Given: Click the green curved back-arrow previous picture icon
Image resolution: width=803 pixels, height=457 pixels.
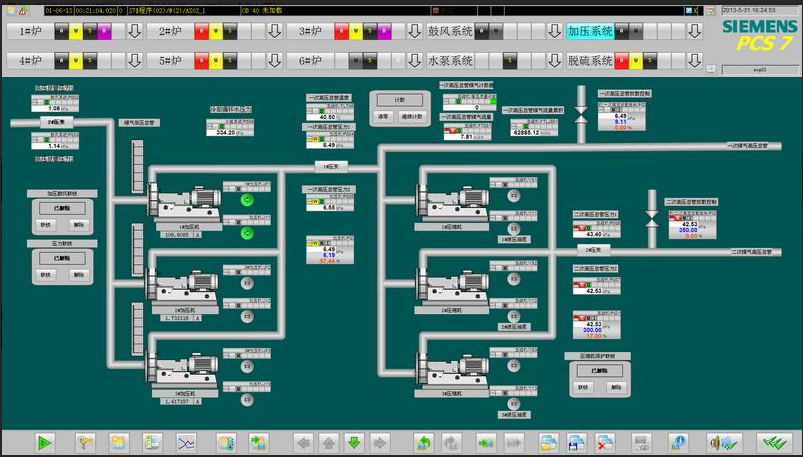Looking at the screenshot, I should coord(424,442).
